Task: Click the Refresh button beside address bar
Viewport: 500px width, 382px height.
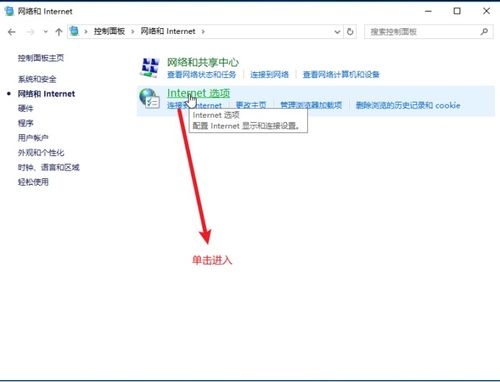Action: (x=350, y=32)
